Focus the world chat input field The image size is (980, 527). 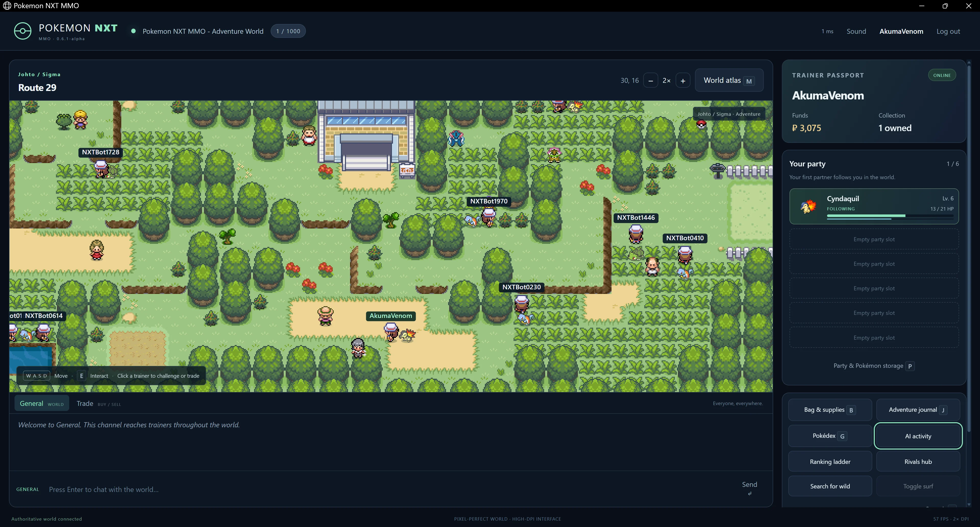point(388,489)
